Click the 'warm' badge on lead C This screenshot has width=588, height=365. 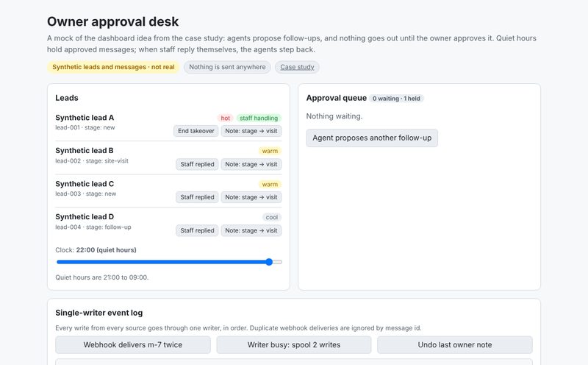coord(270,185)
